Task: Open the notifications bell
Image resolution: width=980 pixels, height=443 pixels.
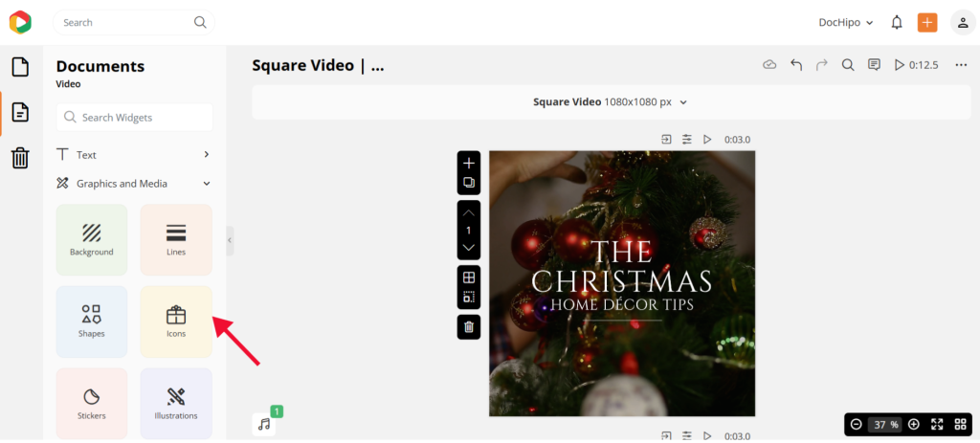Action: 897,23
